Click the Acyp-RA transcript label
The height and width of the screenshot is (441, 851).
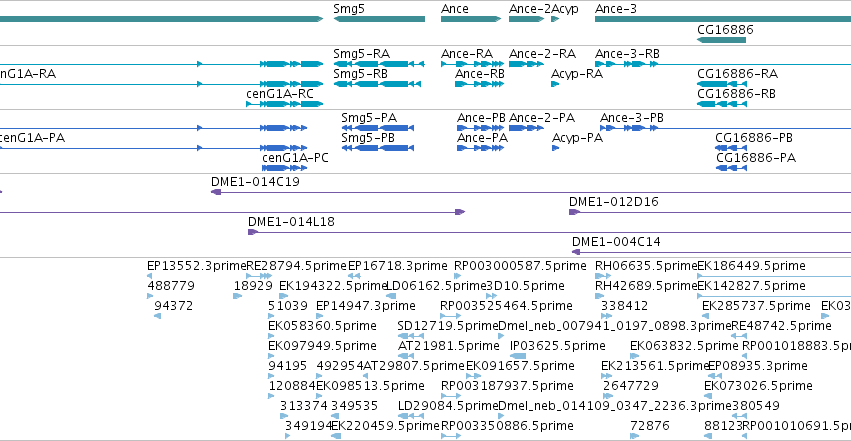577,74
